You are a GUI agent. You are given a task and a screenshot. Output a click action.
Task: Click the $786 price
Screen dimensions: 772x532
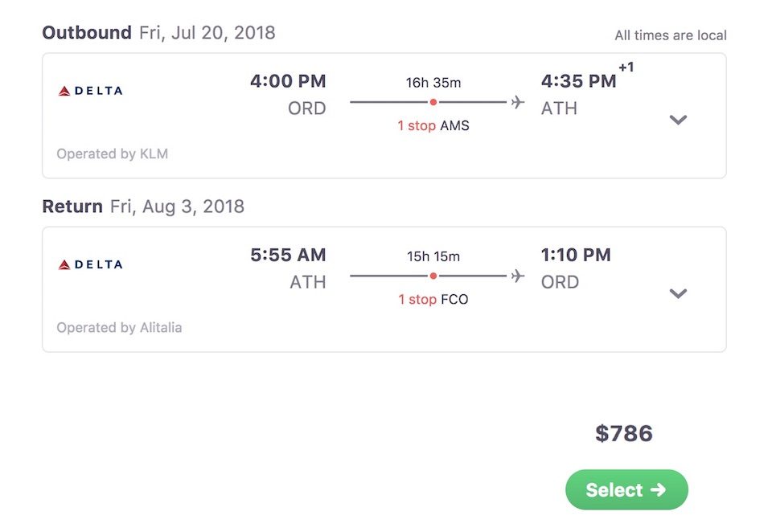624,434
